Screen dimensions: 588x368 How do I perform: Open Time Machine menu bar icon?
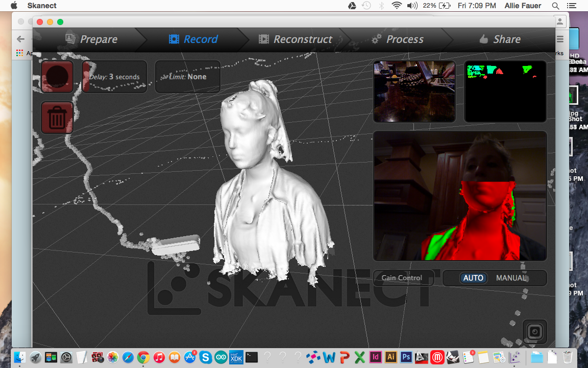pos(366,6)
